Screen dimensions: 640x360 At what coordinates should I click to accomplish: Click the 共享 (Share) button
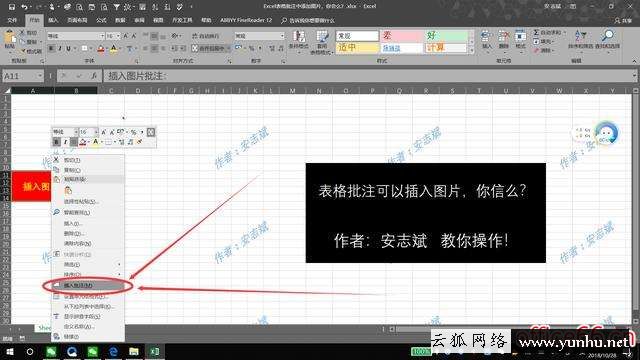(x=623, y=20)
